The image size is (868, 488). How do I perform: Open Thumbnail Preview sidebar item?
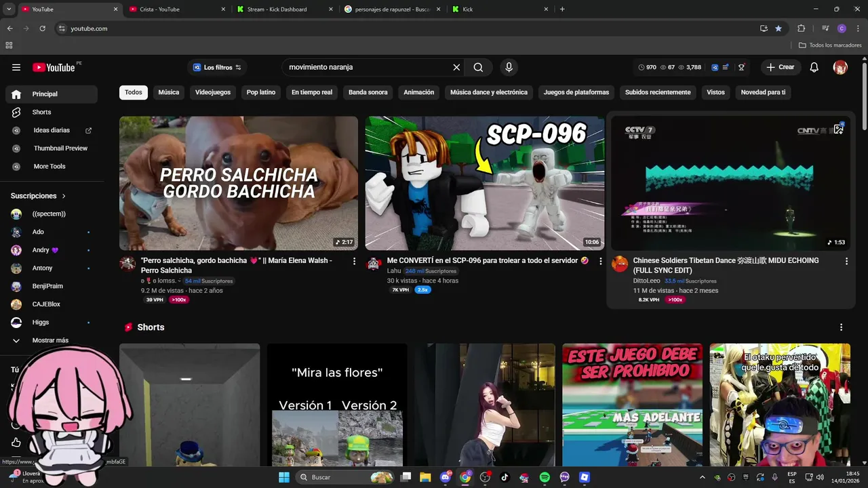tap(52, 148)
